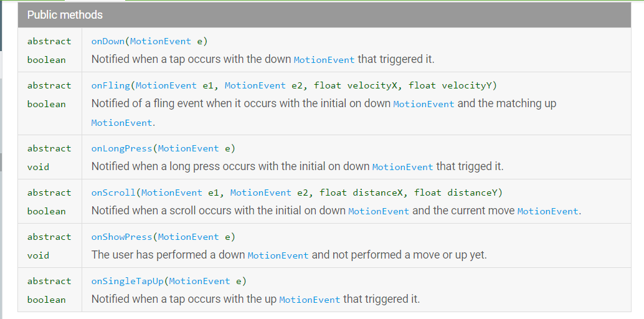644x319 pixels.
Task: Click MotionEvent link in onSingleTapUp description
Action: [x=310, y=300]
